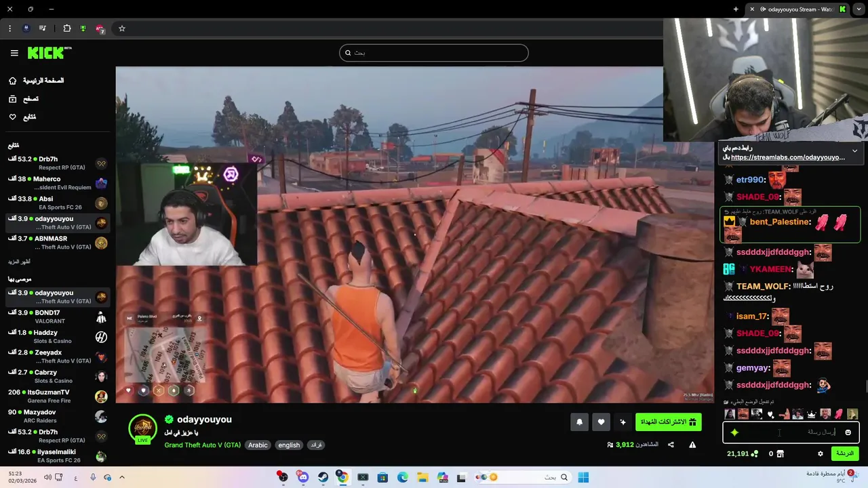This screenshot has width=868, height=488.
Task: Click isam_17 username in chat
Action: 751,317
